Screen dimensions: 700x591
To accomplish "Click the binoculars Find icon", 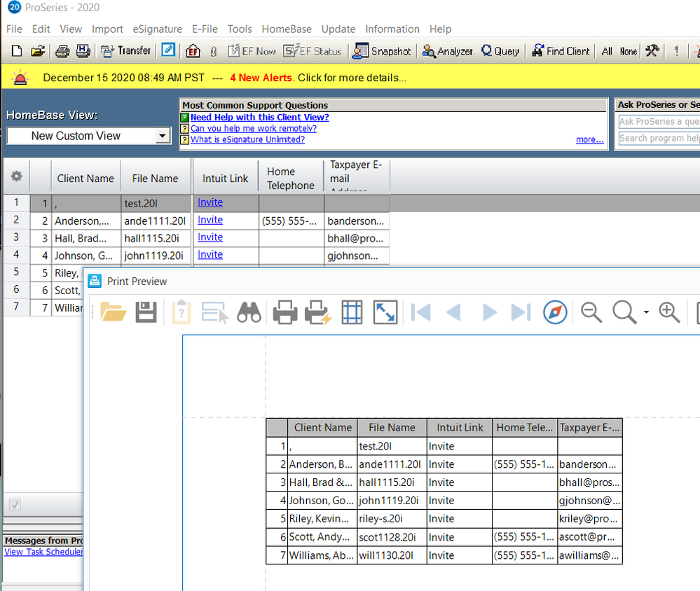I will [x=249, y=312].
